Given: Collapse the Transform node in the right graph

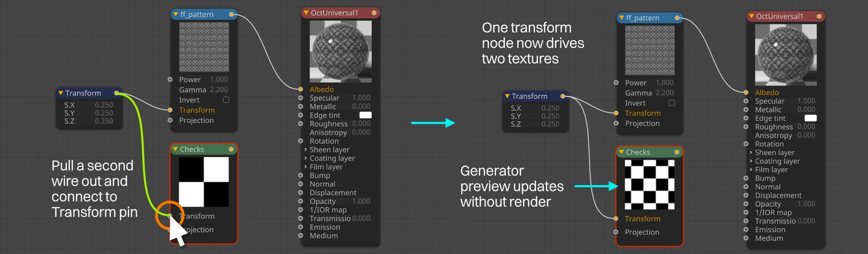Looking at the screenshot, I should pyautogui.click(x=507, y=96).
